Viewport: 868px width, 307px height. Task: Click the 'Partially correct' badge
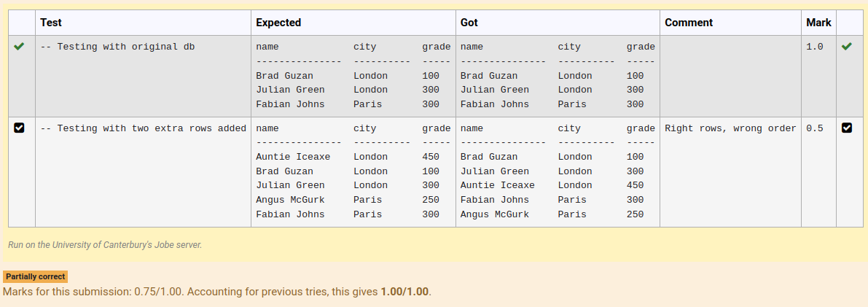[36, 277]
